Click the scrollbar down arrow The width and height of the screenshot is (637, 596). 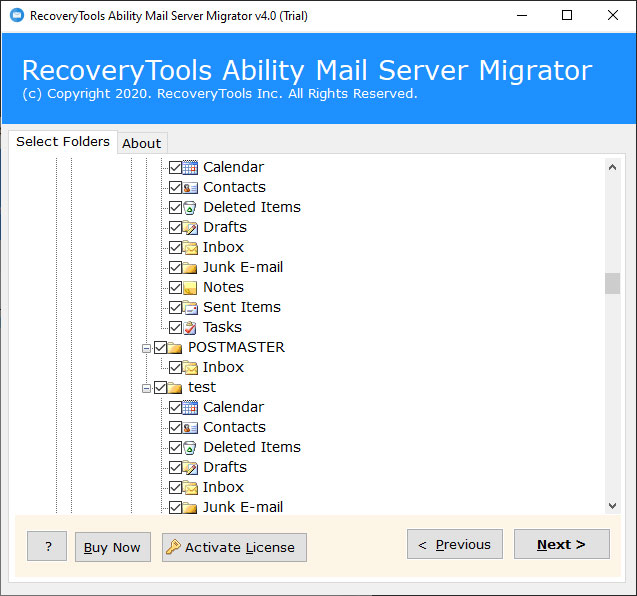pyautogui.click(x=613, y=506)
